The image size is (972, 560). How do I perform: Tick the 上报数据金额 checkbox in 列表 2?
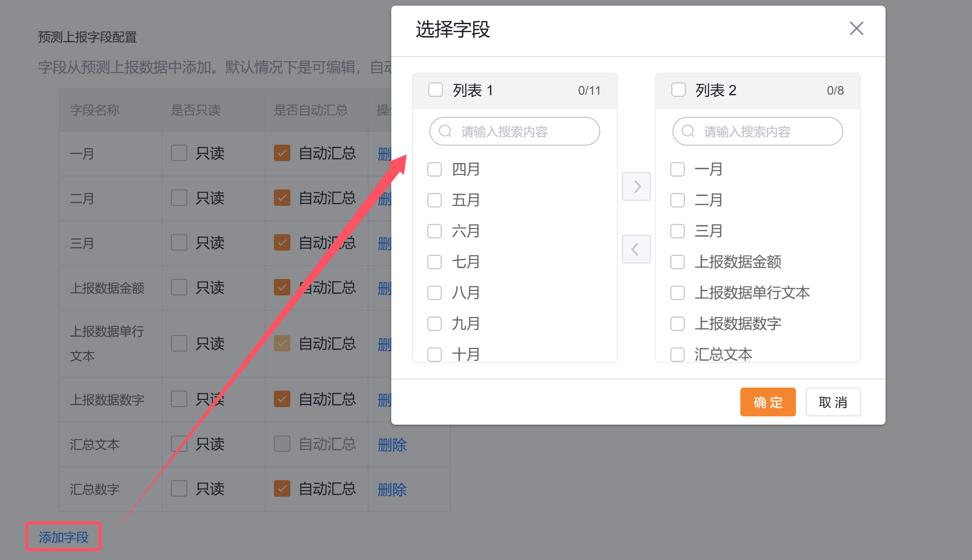tap(678, 262)
